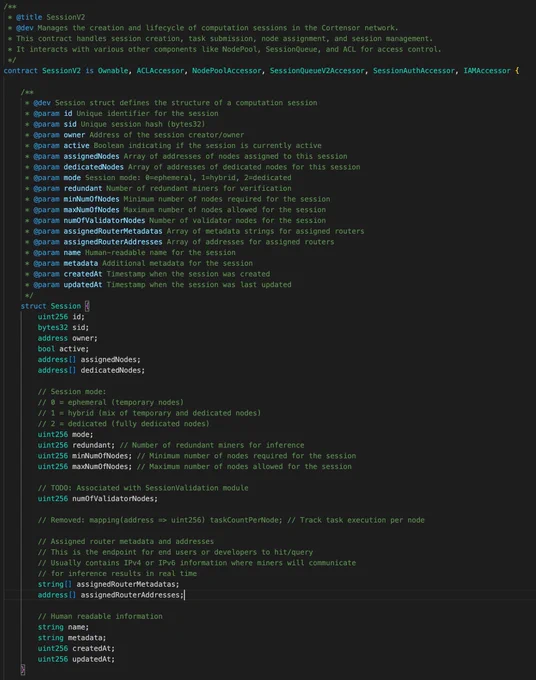
Task: Click the '// Human readable information' comment
Action: pos(100,616)
